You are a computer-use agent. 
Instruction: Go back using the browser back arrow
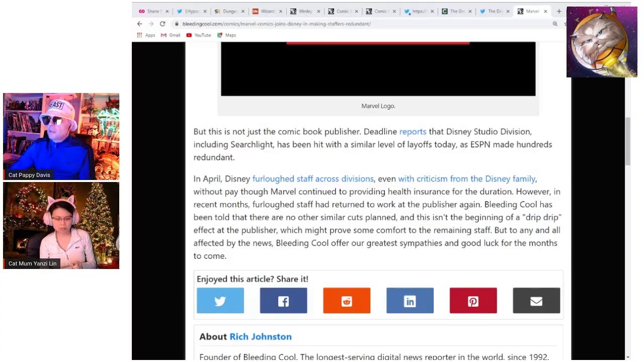point(140,24)
